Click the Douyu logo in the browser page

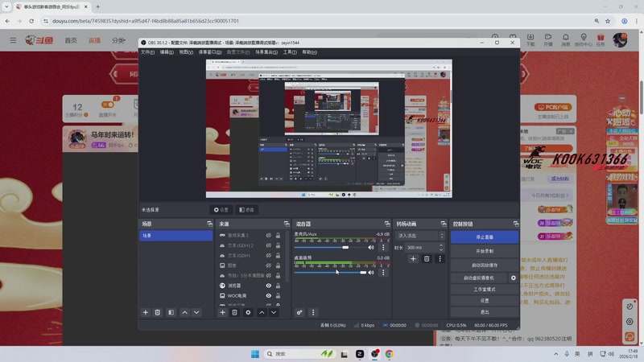coord(39,40)
